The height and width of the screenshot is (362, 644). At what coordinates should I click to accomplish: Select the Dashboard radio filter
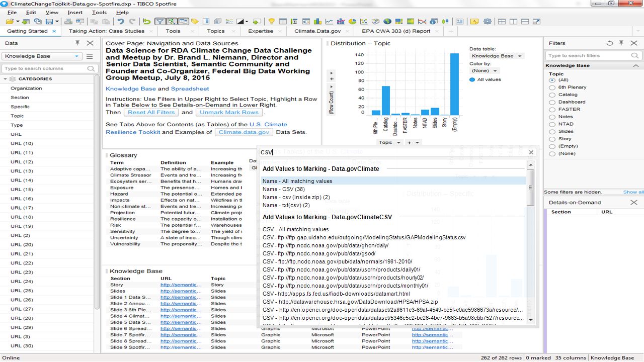pos(552,102)
